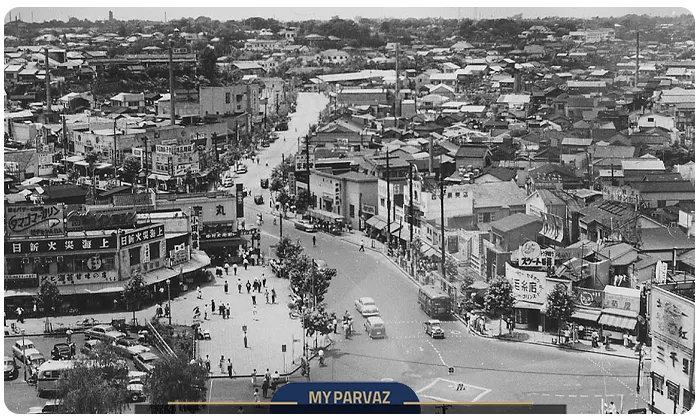The height and width of the screenshot is (420, 700).
Task: Click the tall chimney at upper left
Action: pyautogui.click(x=47, y=80)
